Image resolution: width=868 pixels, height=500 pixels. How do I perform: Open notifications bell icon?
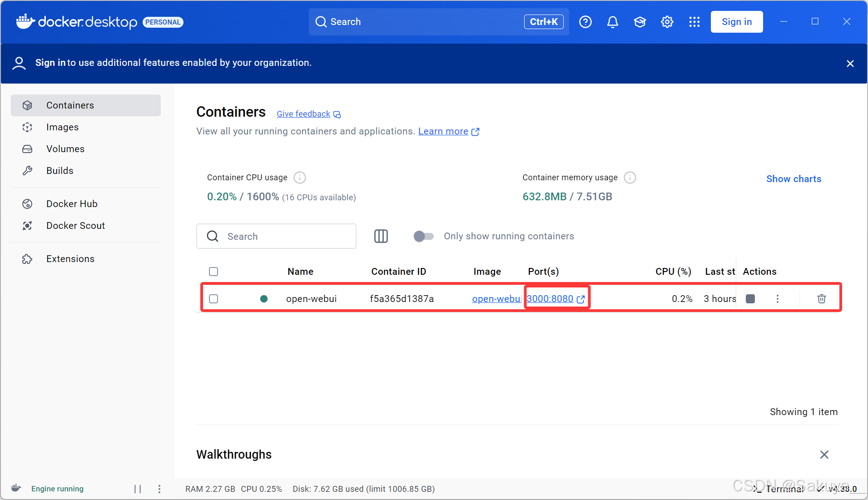(613, 22)
